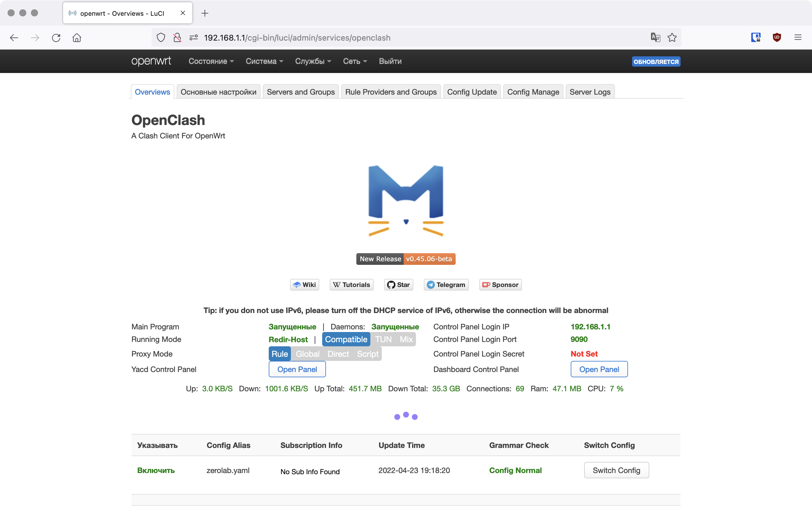Open a new browser tab with plus
Viewport: 812px width, 511px height.
205,13
